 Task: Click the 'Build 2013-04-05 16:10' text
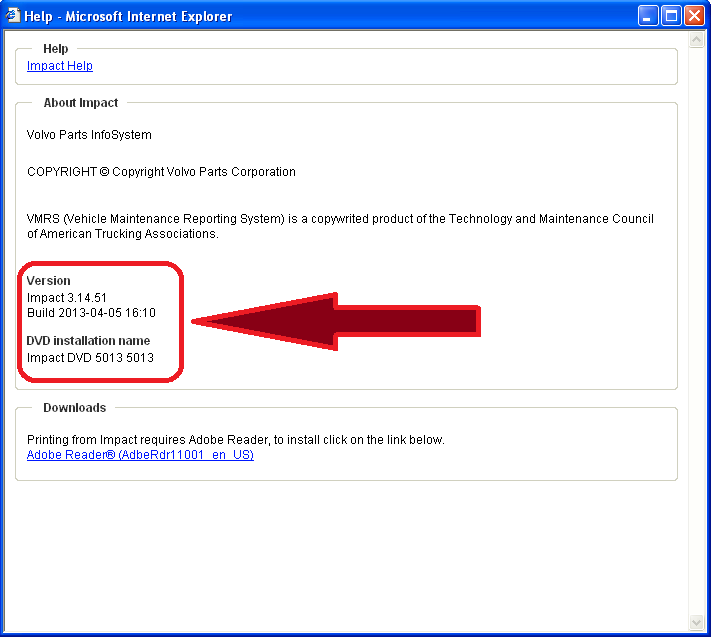coord(91,312)
